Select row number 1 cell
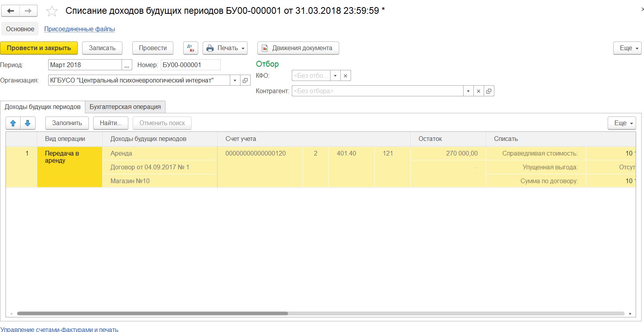Image resolution: width=644 pixels, height=332 pixels. point(21,167)
